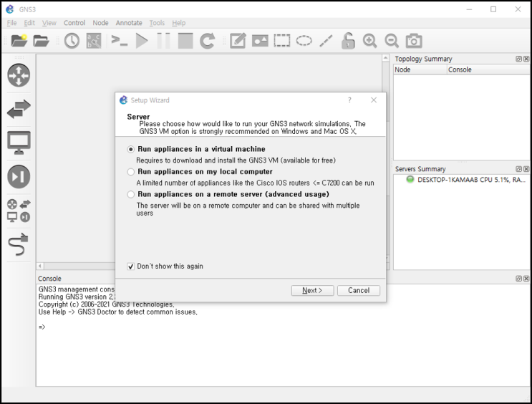This screenshot has height=404, width=532.
Task: Float the Servers Summary panel
Action: pyautogui.click(x=519, y=169)
